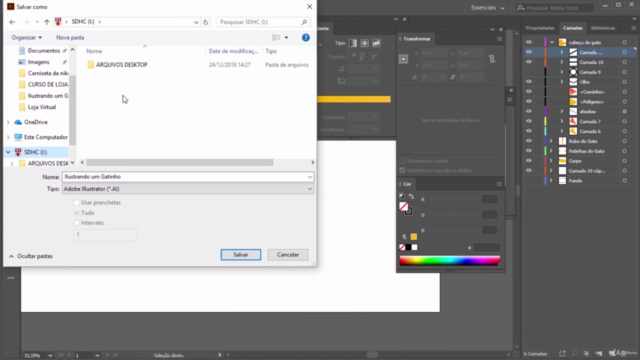Collapse the SDHC (I:) tree node

(8, 152)
